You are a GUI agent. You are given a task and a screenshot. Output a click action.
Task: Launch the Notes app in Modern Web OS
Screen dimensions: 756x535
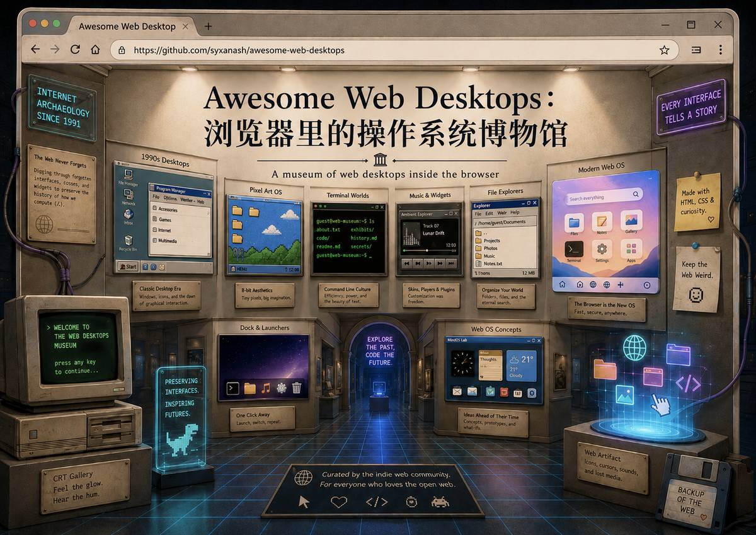tap(602, 224)
